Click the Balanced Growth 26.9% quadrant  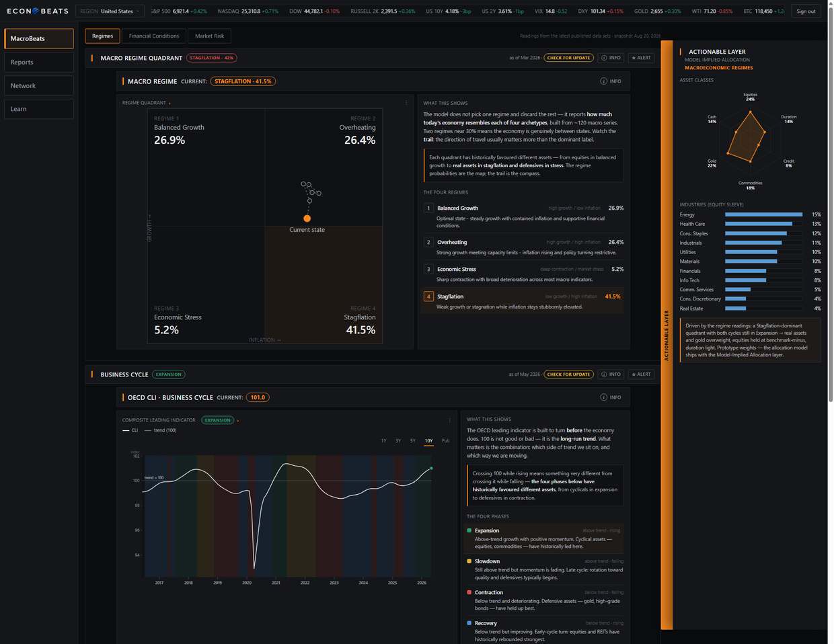(x=206, y=167)
